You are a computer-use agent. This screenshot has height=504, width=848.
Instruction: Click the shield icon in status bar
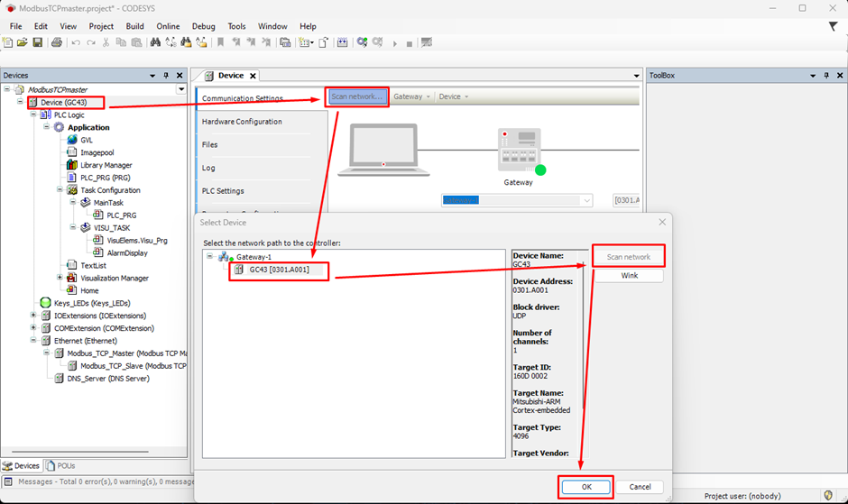coord(828,495)
